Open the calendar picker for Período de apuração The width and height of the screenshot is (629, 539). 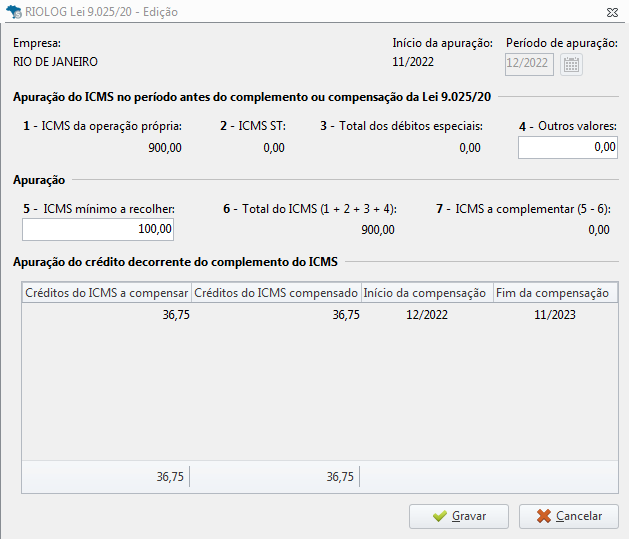pos(571,64)
